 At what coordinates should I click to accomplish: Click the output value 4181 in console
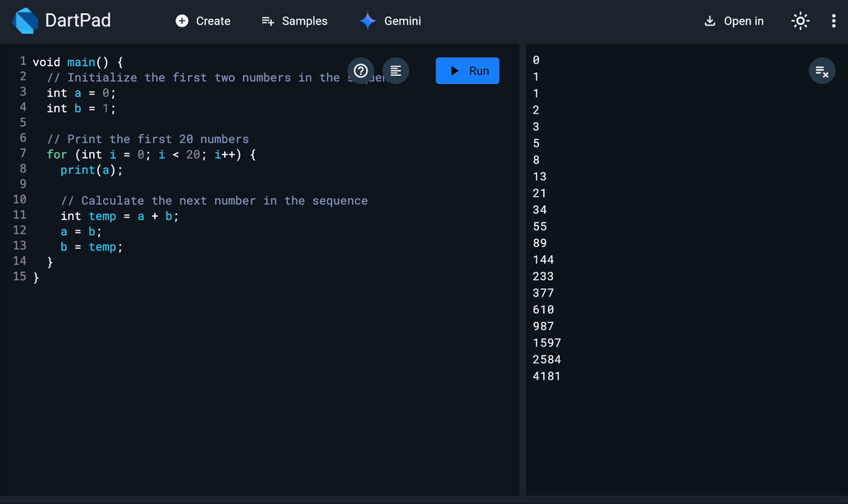point(545,376)
